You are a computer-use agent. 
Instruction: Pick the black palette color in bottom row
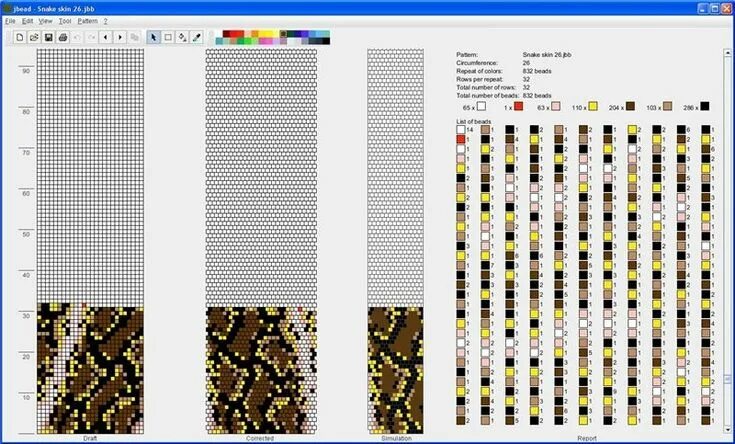click(x=326, y=41)
